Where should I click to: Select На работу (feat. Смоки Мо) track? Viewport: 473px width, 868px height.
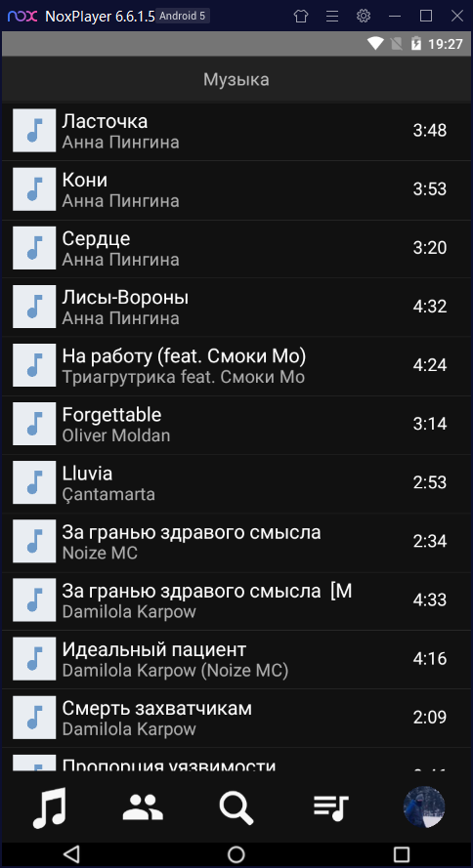236,366
